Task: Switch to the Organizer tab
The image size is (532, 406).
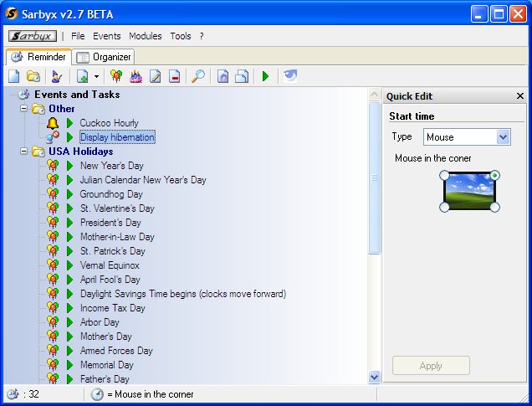Action: pyautogui.click(x=105, y=57)
